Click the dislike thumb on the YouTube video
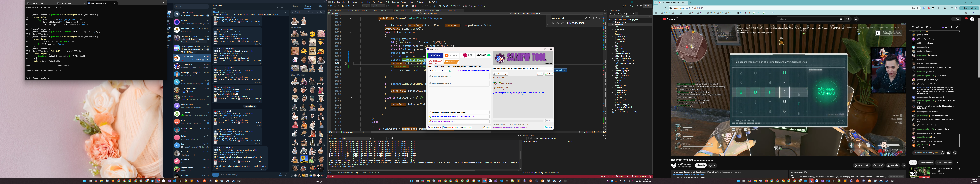This screenshot has height=184, width=980. [x=867, y=165]
